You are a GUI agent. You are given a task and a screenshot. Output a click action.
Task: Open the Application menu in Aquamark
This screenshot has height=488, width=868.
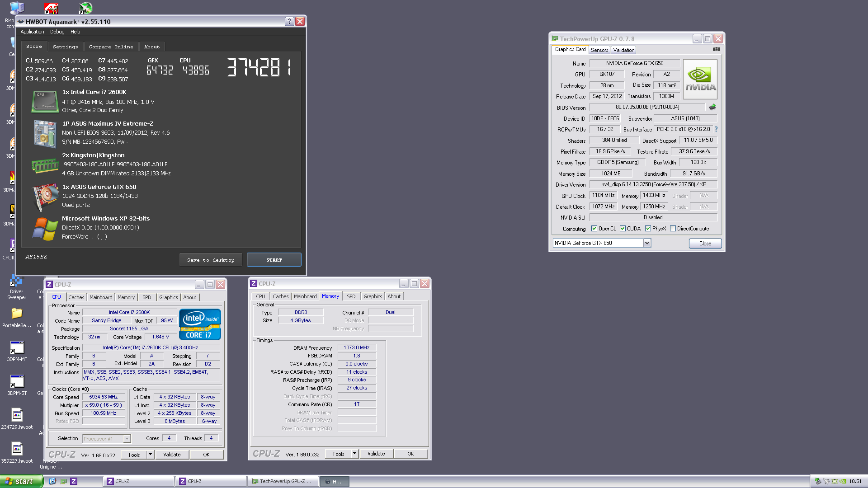[32, 32]
